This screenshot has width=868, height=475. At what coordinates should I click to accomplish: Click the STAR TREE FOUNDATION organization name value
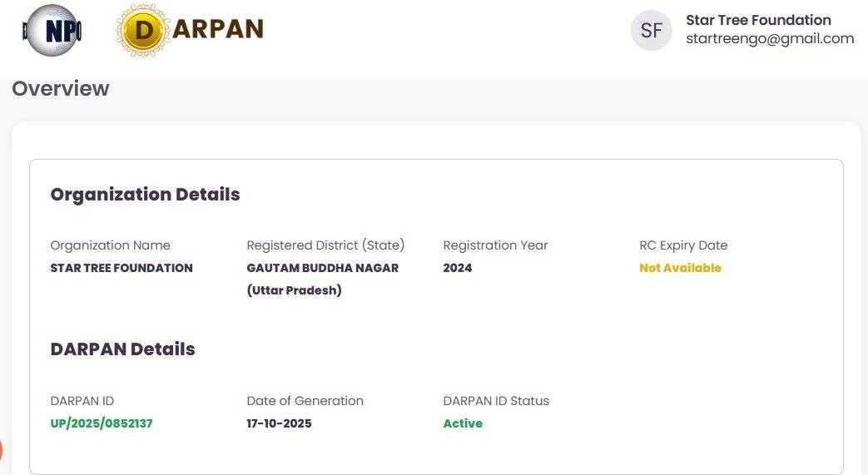pos(122,268)
